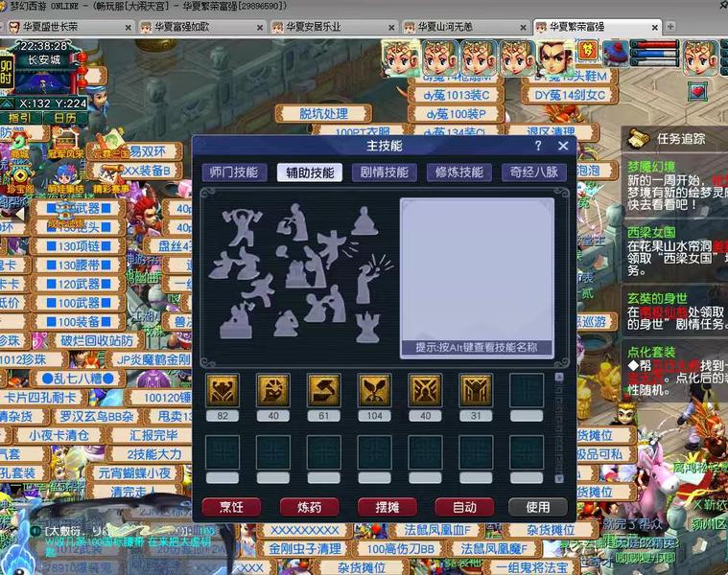The width and height of the screenshot is (728, 575).
Task: Click the red heart icon below the avatar
Action: point(697,92)
